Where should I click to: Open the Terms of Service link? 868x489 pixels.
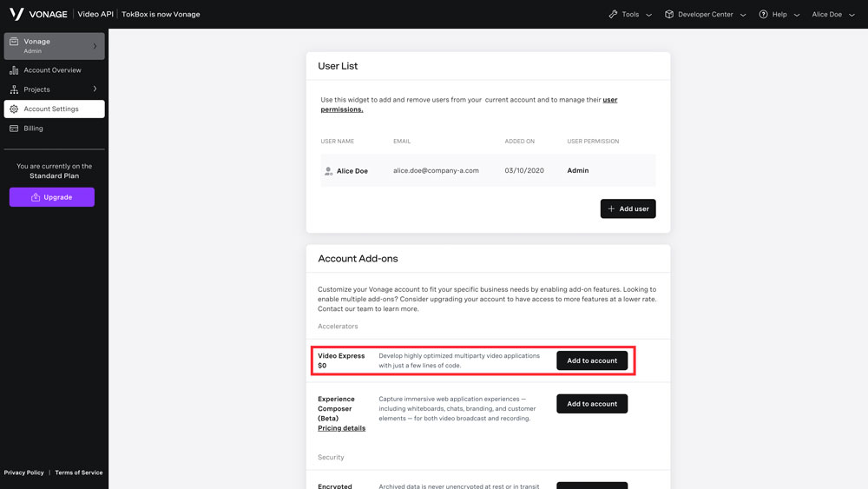[x=79, y=472]
